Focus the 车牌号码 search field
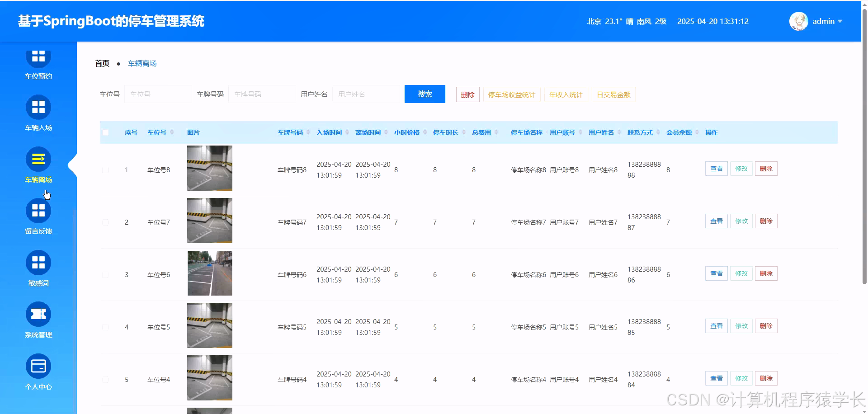 (262, 94)
